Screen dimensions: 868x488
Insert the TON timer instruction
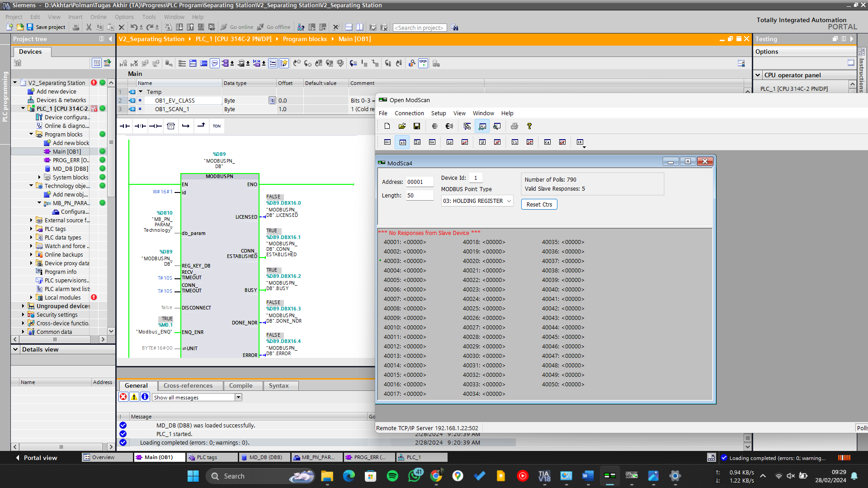point(217,126)
